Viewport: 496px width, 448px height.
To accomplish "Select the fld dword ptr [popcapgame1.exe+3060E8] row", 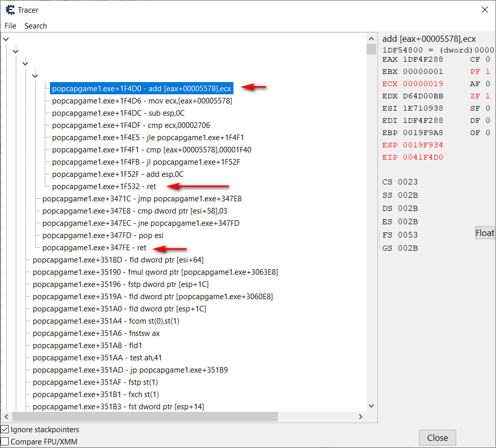I will [153, 297].
